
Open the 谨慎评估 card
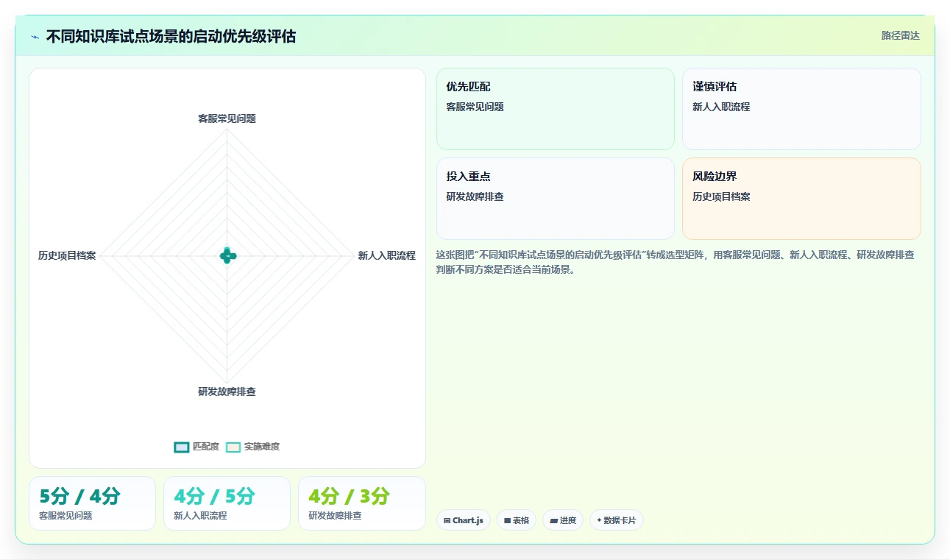click(801, 109)
